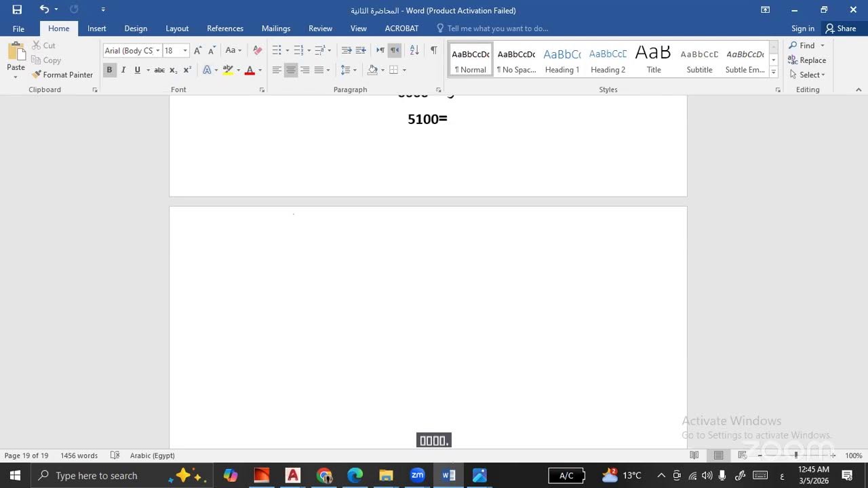Screen dimensions: 868x488
Task: Justify the paragraph text
Action: click(319, 70)
